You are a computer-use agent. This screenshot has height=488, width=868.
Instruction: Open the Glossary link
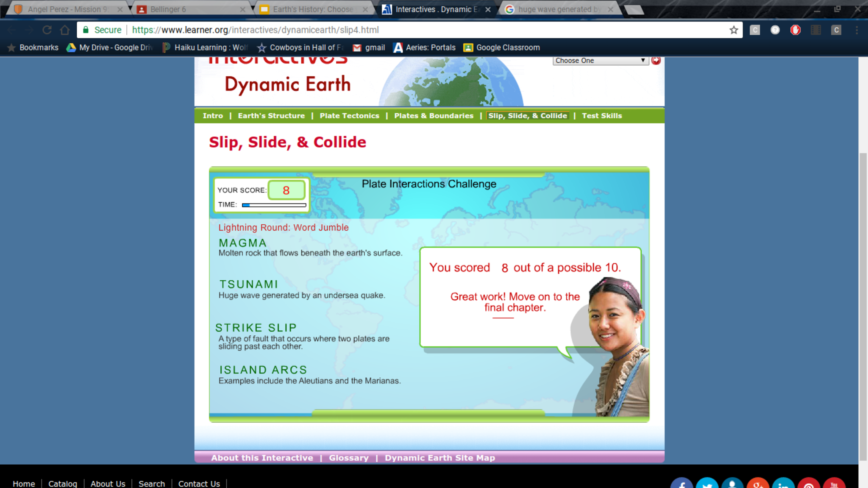[348, 458]
